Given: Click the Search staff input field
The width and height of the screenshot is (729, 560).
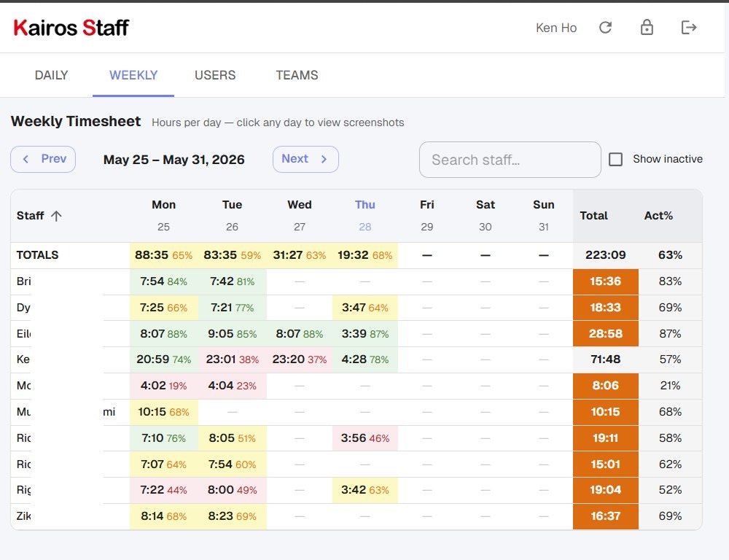Looking at the screenshot, I should pyautogui.click(x=510, y=160).
